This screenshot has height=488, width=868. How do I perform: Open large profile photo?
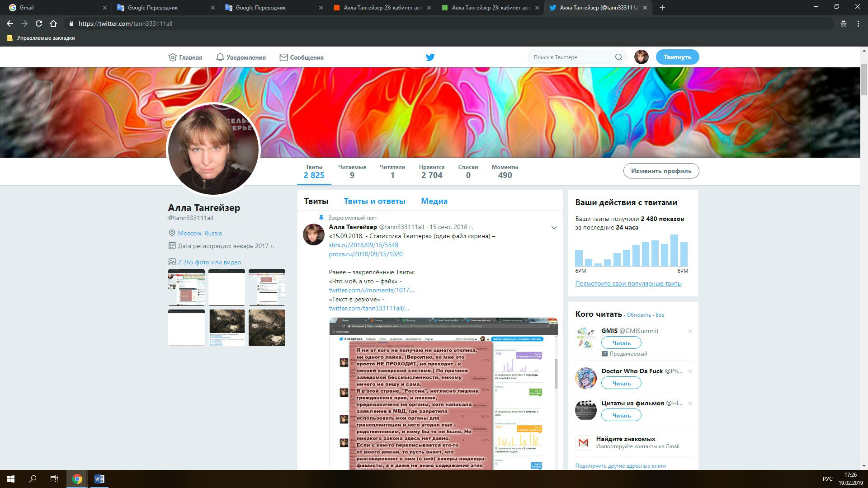click(x=213, y=149)
